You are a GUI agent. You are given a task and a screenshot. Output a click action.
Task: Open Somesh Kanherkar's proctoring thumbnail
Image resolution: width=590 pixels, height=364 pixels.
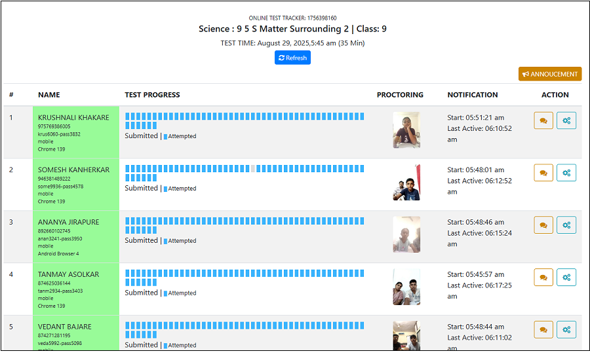(406, 182)
